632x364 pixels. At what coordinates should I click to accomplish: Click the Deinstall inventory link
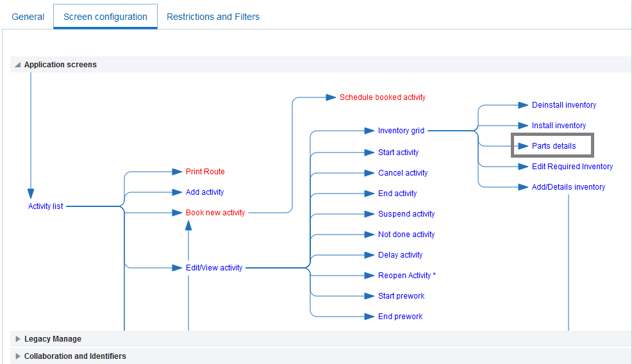click(x=564, y=105)
